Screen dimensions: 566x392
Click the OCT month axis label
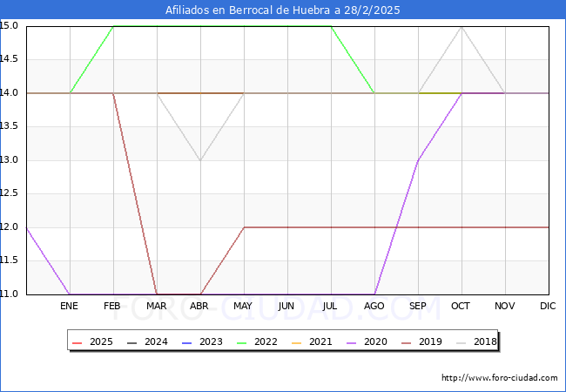461,306
